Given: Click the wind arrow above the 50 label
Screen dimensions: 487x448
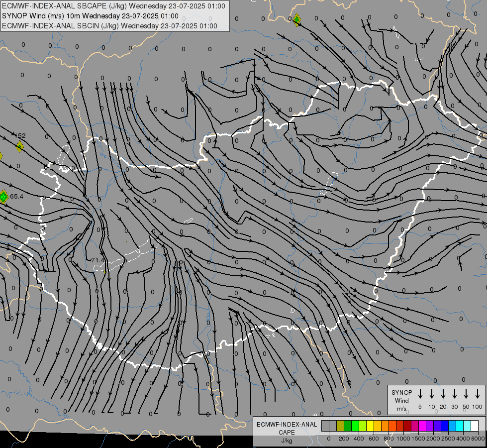Looking at the screenshot, I should 466,394.
